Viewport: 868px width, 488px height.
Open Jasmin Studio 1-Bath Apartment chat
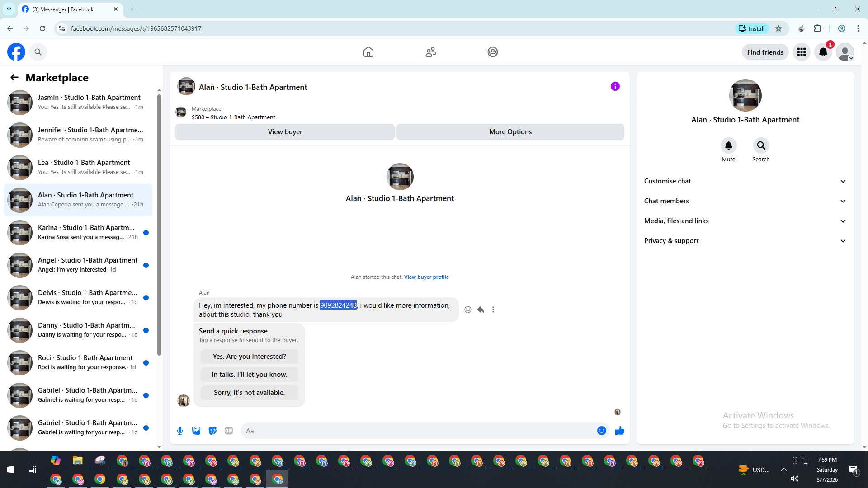(x=78, y=103)
